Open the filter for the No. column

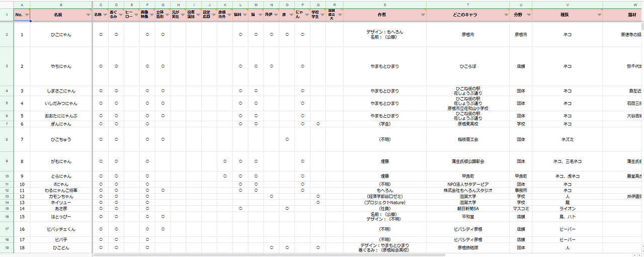(x=26, y=15)
